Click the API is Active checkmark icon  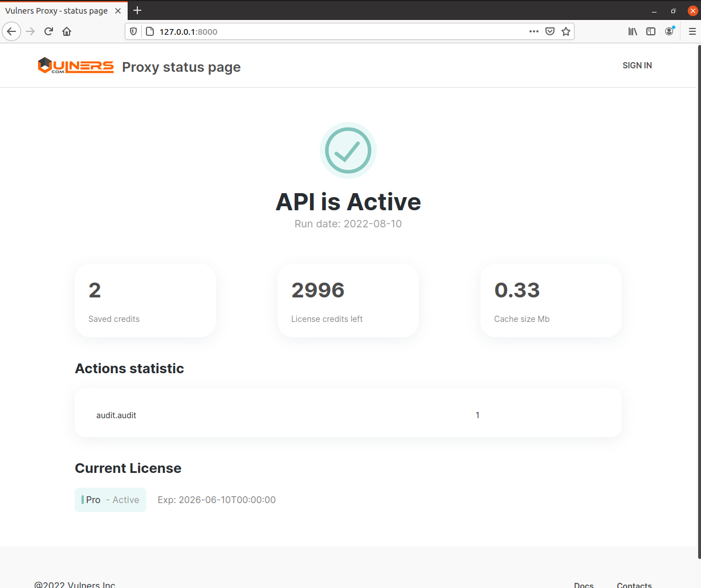pyautogui.click(x=348, y=150)
